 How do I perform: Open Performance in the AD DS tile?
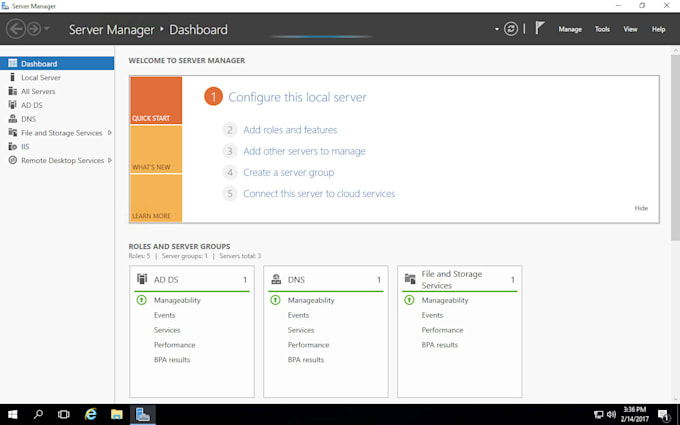[175, 345]
